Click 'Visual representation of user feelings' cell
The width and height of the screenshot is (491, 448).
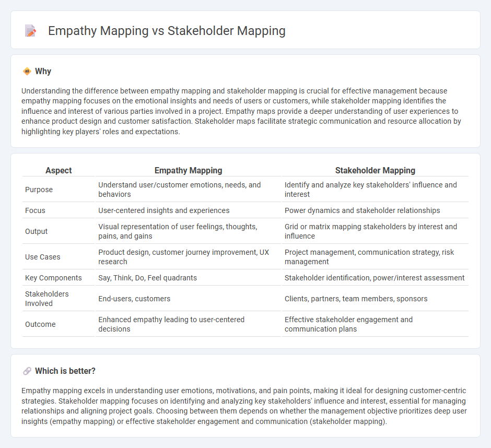pos(188,231)
